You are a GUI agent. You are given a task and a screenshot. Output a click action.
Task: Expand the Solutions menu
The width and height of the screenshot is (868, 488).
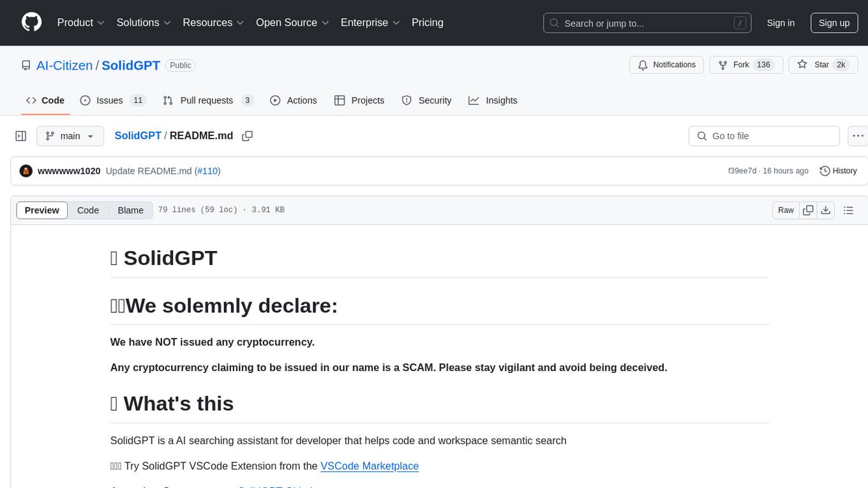pos(144,22)
